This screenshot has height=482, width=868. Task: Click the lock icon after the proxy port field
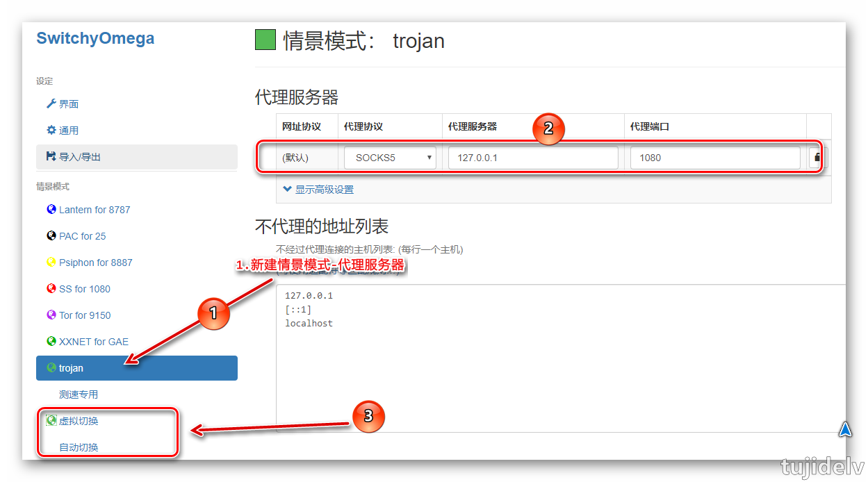817,157
